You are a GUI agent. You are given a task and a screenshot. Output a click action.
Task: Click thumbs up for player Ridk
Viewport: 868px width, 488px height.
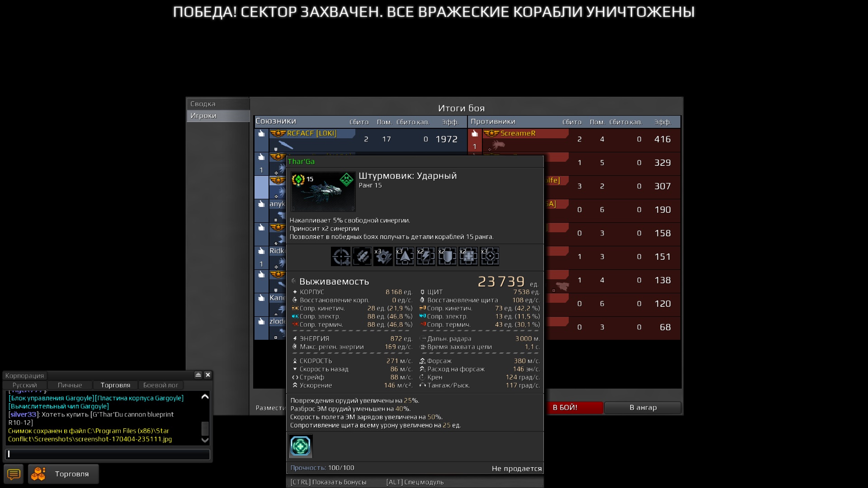coord(261,251)
